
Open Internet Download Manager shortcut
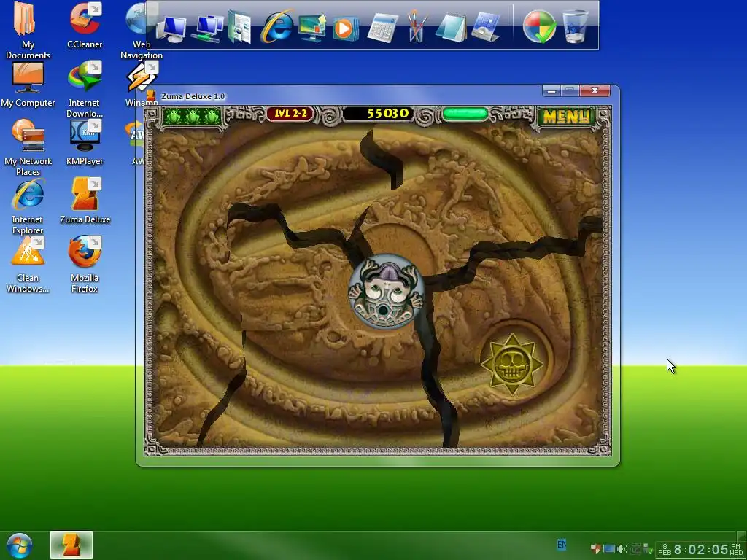tap(85, 90)
